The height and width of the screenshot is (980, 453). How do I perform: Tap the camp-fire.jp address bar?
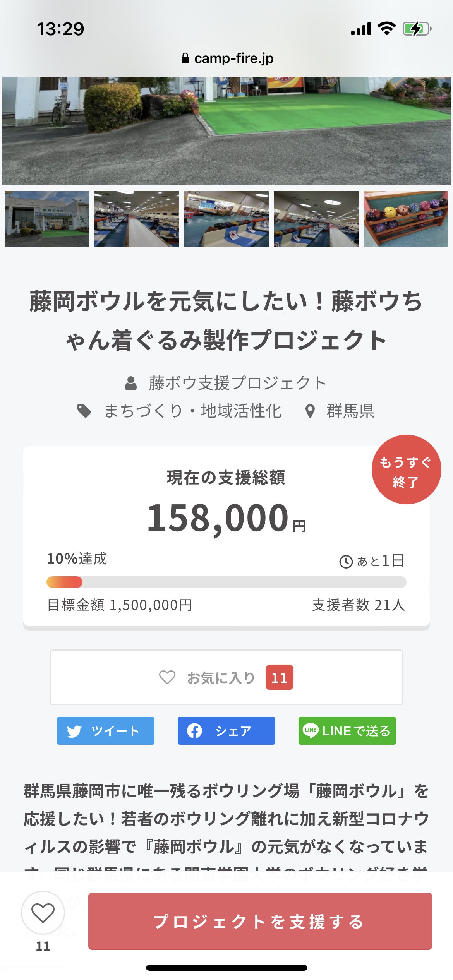tap(227, 58)
